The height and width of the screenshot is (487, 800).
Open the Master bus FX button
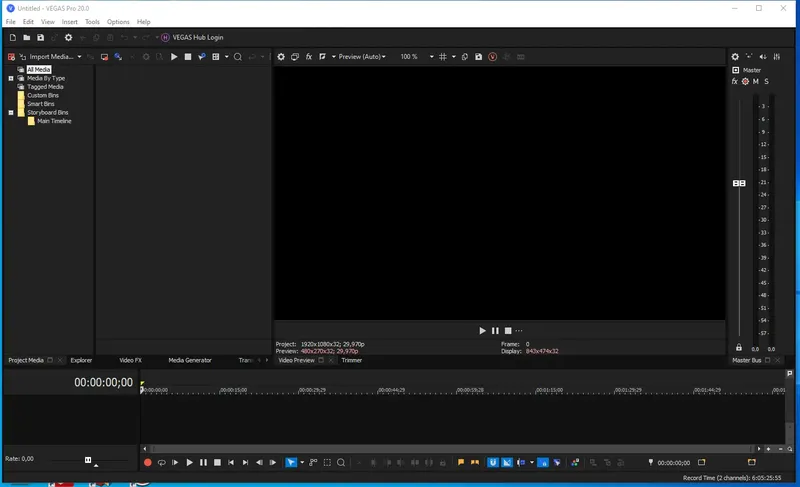(x=735, y=81)
